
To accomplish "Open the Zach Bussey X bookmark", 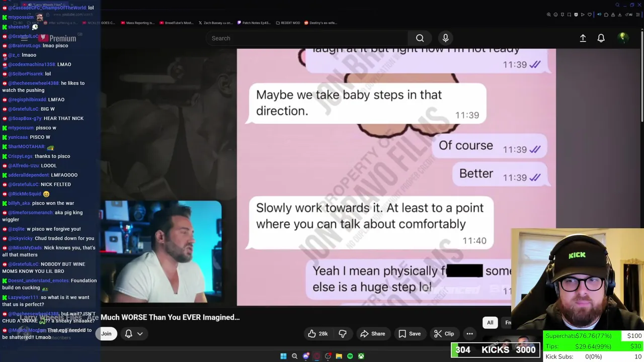I will click(x=215, y=23).
